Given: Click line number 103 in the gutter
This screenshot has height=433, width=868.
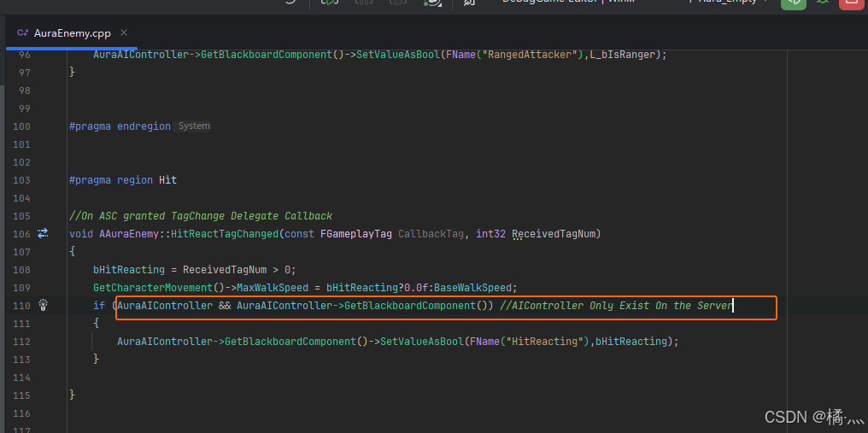Looking at the screenshot, I should pos(21,180).
